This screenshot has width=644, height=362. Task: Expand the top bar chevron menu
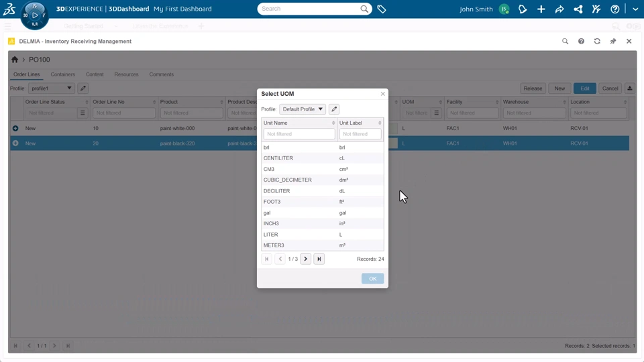(x=635, y=9)
